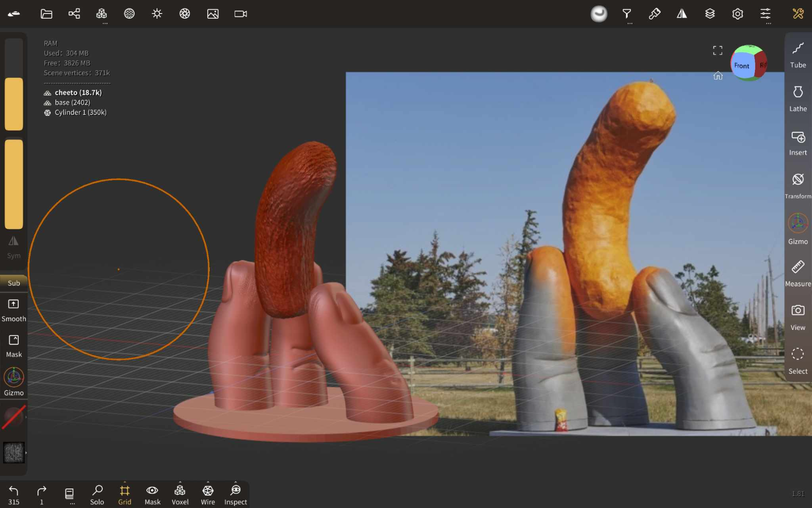Open the Tools wrench-pencil menu
Image resolution: width=812 pixels, height=508 pixels.
click(x=798, y=14)
